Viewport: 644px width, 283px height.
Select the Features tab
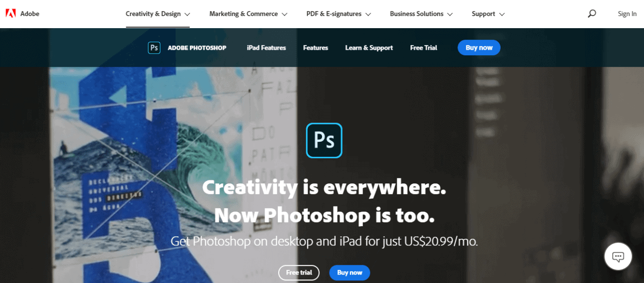[x=315, y=48]
